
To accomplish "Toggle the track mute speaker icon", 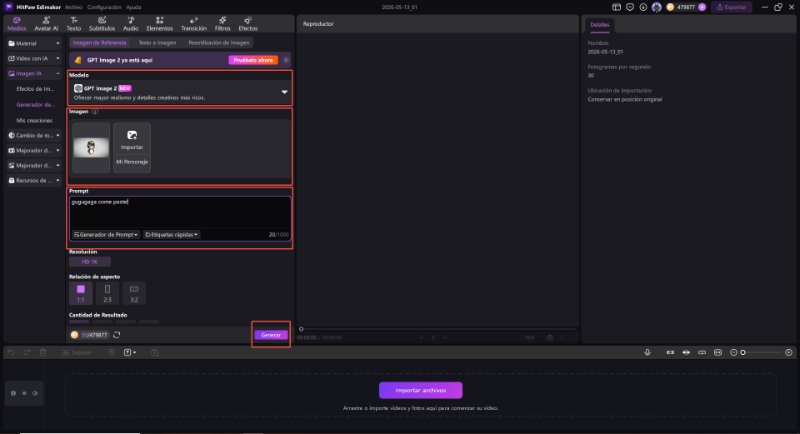I will pos(35,393).
